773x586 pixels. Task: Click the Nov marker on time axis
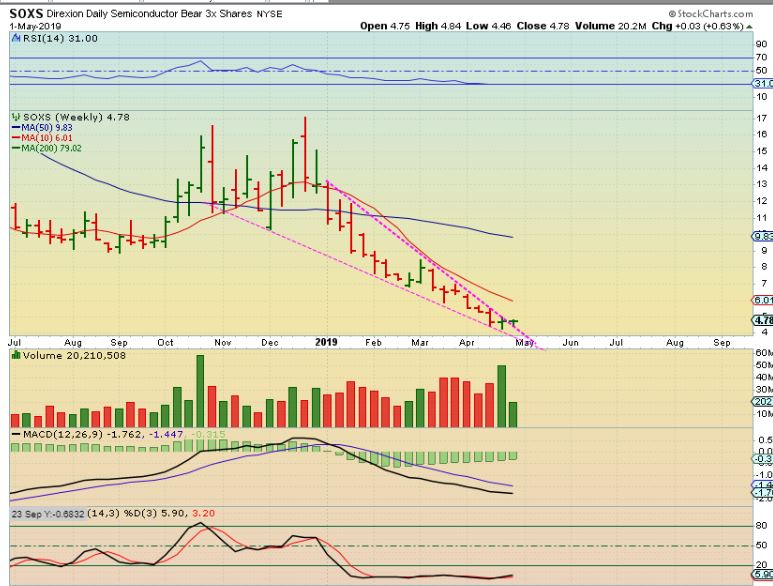point(223,342)
